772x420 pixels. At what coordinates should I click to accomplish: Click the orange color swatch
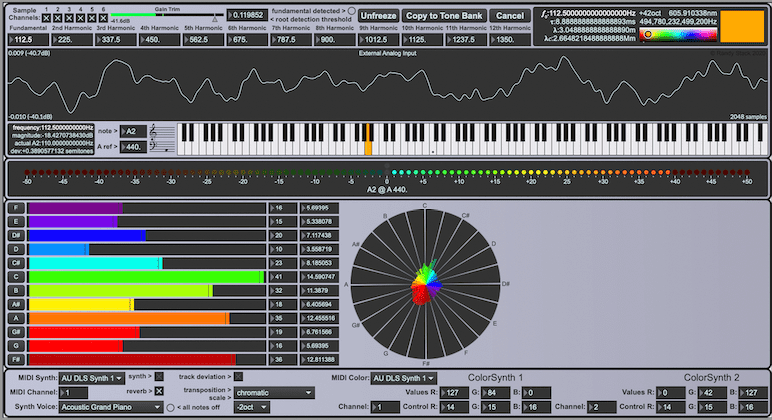click(741, 27)
